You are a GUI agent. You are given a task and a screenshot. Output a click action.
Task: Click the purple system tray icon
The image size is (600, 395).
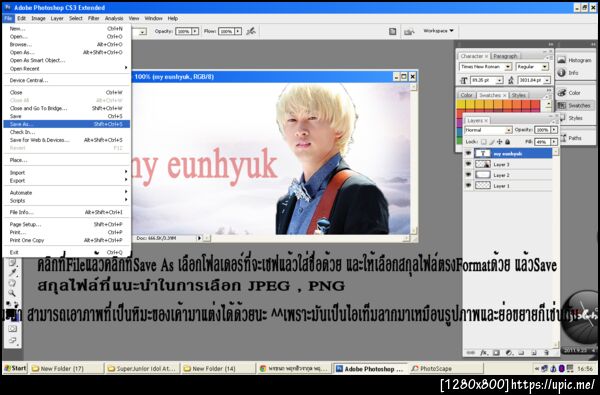pos(561,369)
